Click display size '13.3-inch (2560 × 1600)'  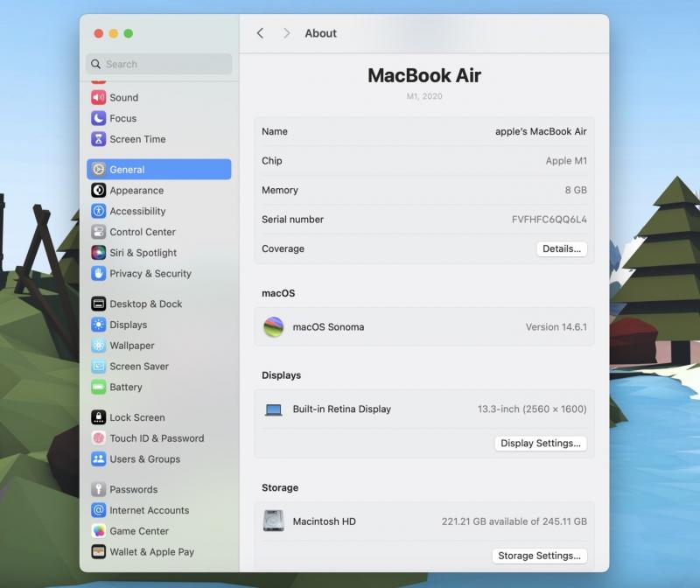coord(532,409)
